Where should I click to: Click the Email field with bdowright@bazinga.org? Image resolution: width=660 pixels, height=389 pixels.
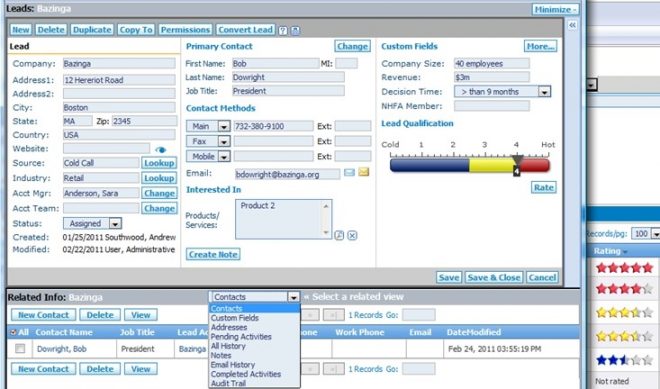pyautogui.click(x=287, y=174)
